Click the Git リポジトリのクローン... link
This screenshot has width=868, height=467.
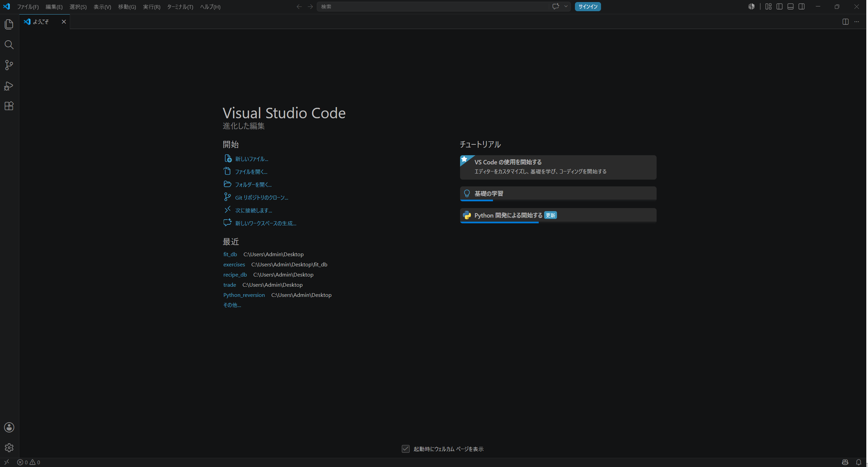tap(262, 198)
